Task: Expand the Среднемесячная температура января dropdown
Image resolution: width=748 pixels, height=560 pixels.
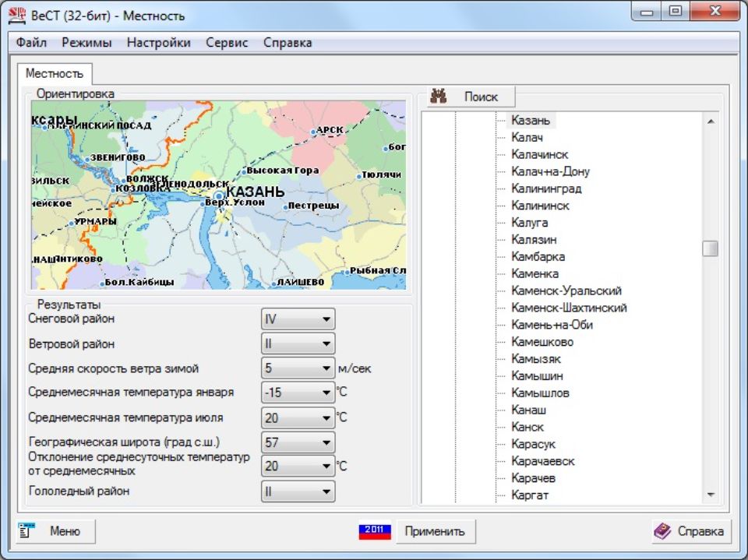Action: 326,393
